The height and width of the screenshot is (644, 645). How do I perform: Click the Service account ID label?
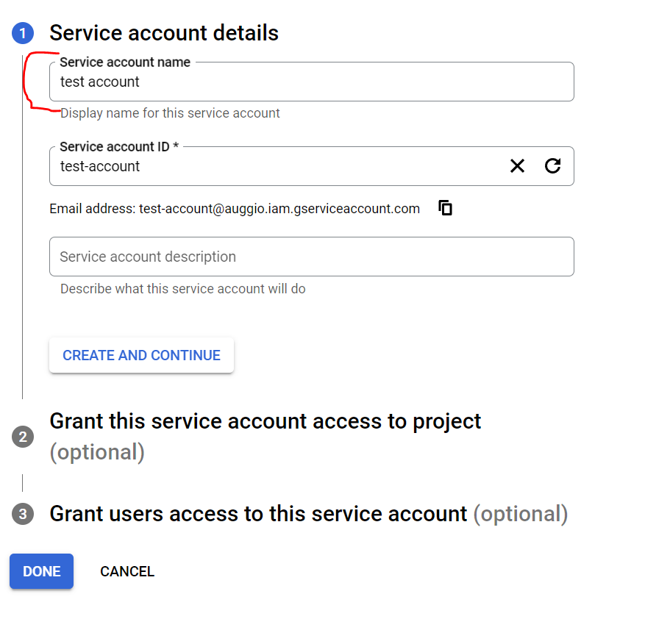click(119, 147)
